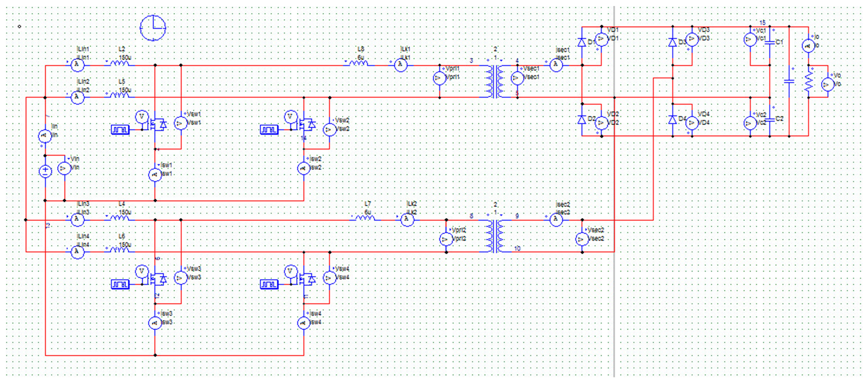Select diode D1 in rectifier
This screenshot has width=868, height=383.
(x=582, y=43)
